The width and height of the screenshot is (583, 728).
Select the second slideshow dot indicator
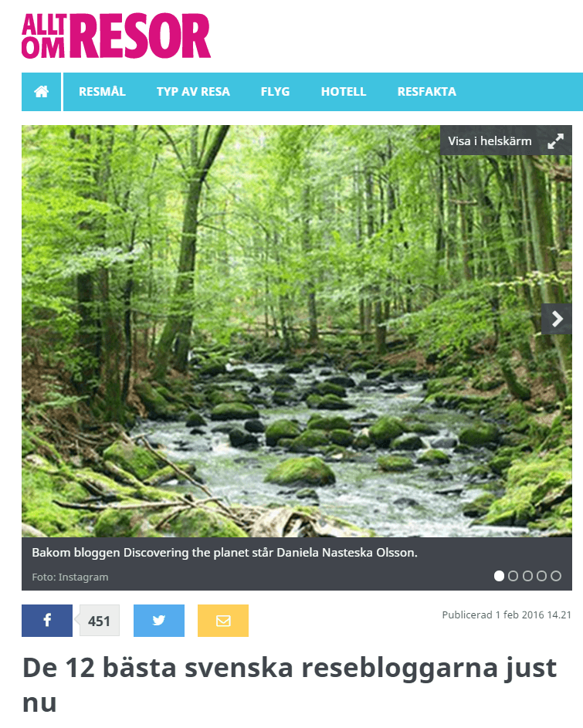513,576
